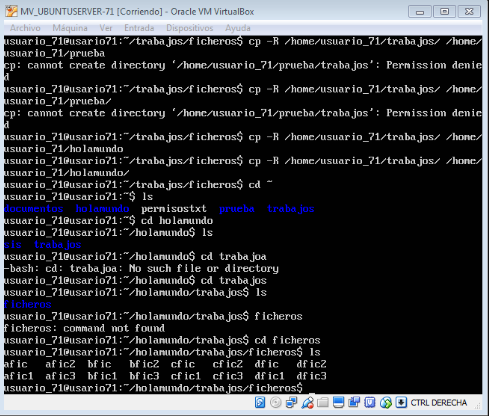Viewport: 489px width, 416px height.
Task: Open the network adapters status icon
Action: [x=291, y=402]
